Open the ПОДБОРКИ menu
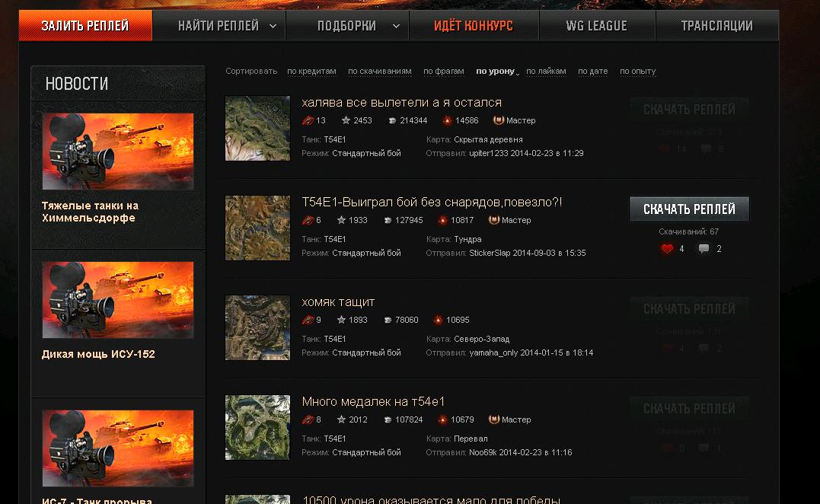Viewport: 820px width, 504px height. coord(346,26)
